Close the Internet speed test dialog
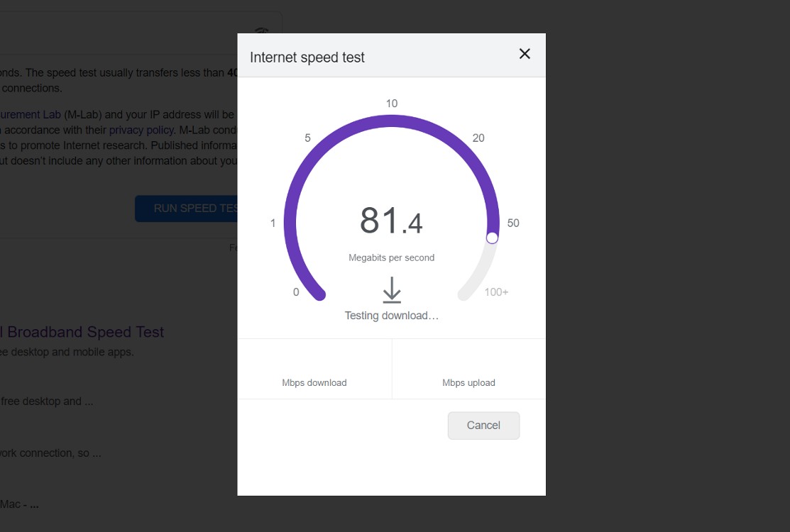790x532 pixels. (x=525, y=53)
